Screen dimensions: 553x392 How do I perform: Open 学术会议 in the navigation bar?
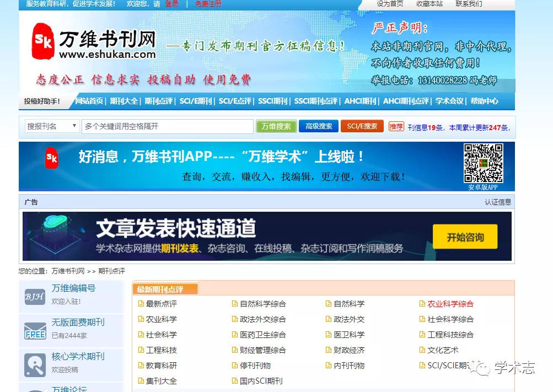(x=449, y=101)
